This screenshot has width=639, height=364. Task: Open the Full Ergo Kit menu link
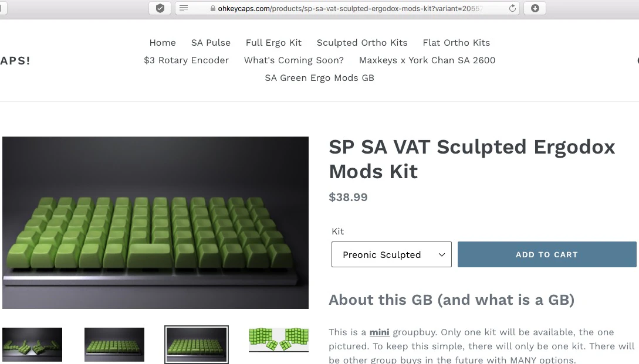pos(273,43)
